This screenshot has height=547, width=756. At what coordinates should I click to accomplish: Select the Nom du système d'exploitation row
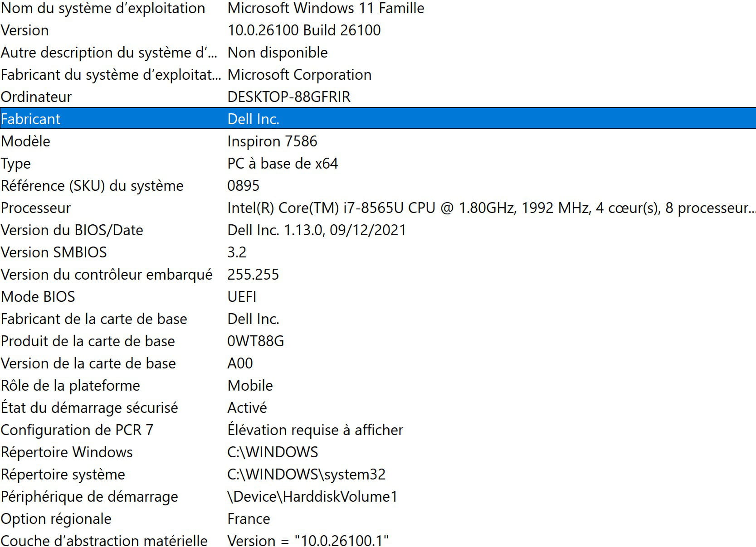pyautogui.click(x=103, y=8)
